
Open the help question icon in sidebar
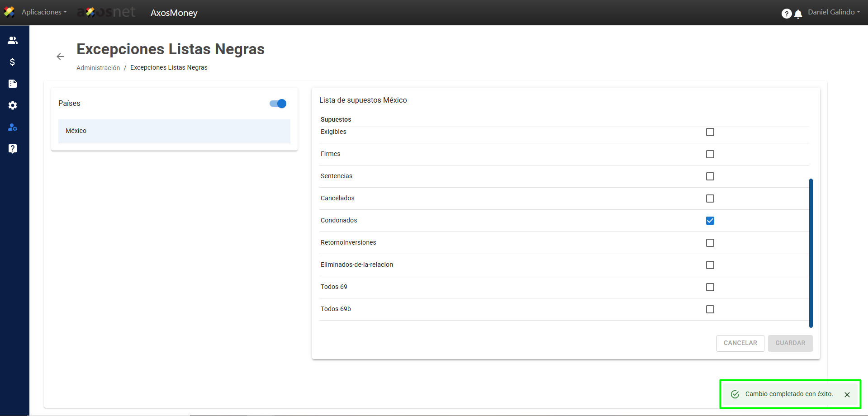click(13, 149)
